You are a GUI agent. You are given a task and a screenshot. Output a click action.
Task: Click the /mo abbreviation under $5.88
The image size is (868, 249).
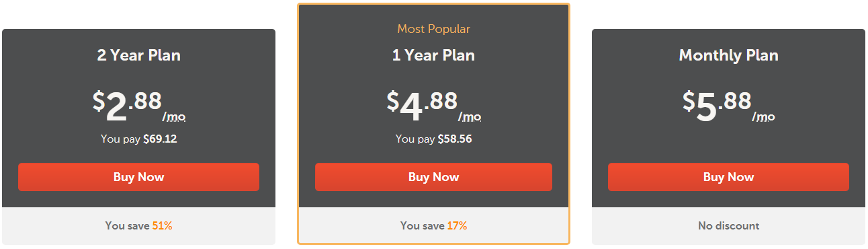click(763, 117)
